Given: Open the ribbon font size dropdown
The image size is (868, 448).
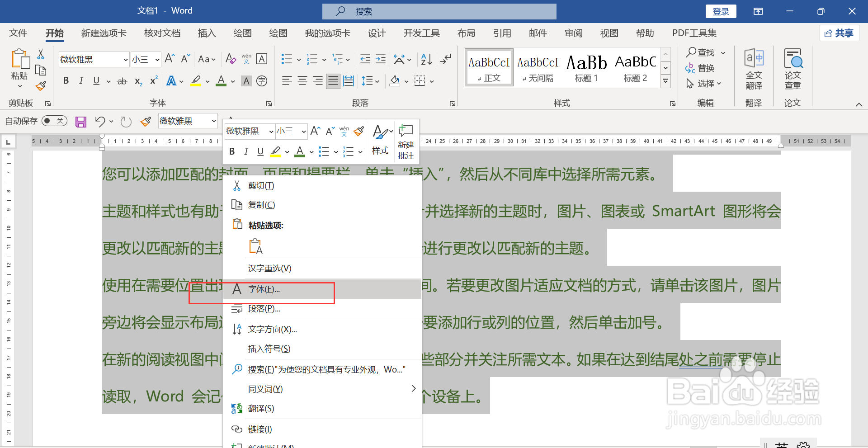Looking at the screenshot, I should click(x=157, y=59).
